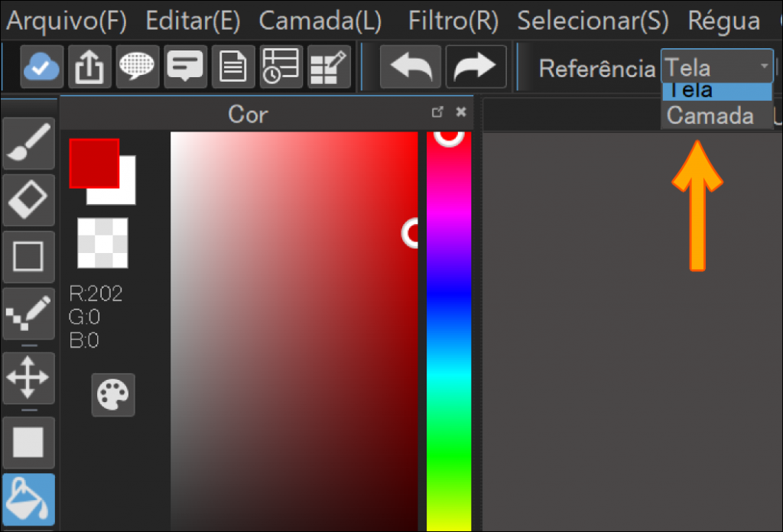The image size is (783, 532).
Task: Select the Bucket fill tool
Action: 28,501
